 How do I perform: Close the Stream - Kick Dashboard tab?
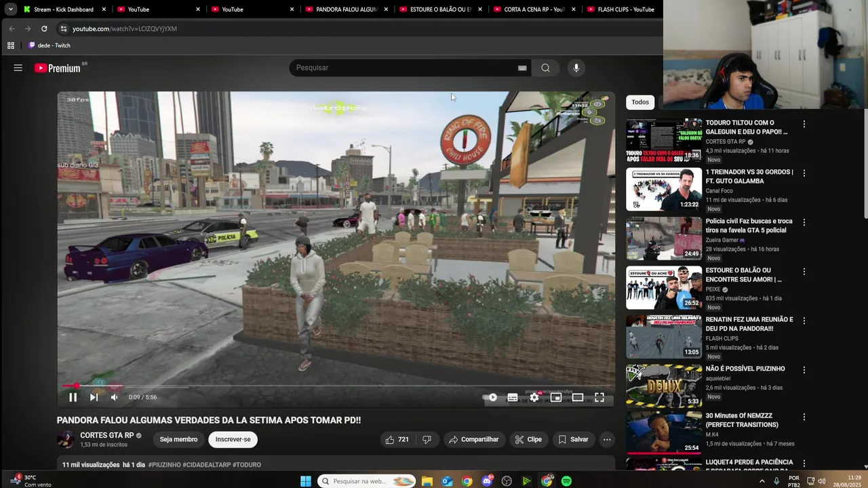tap(104, 9)
